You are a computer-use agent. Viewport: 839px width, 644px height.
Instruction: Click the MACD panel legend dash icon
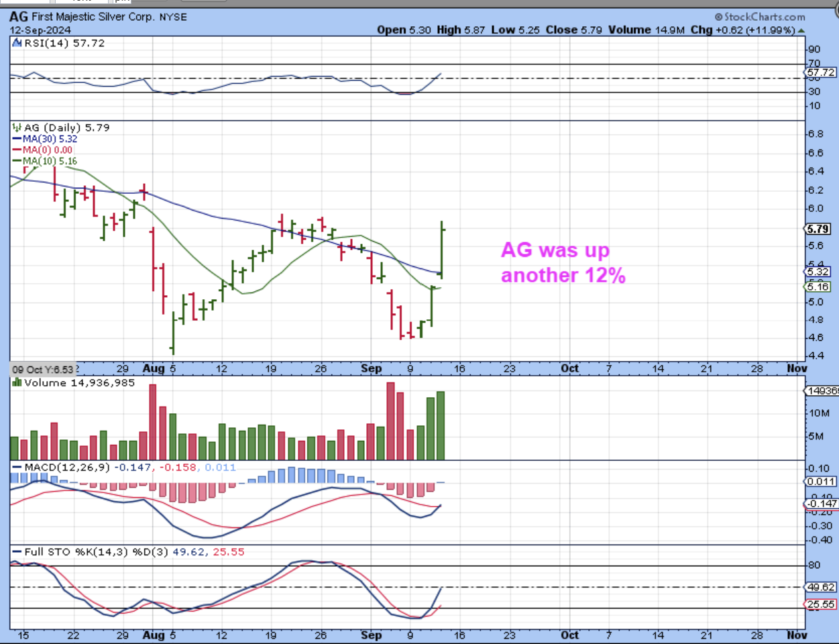click(x=17, y=468)
